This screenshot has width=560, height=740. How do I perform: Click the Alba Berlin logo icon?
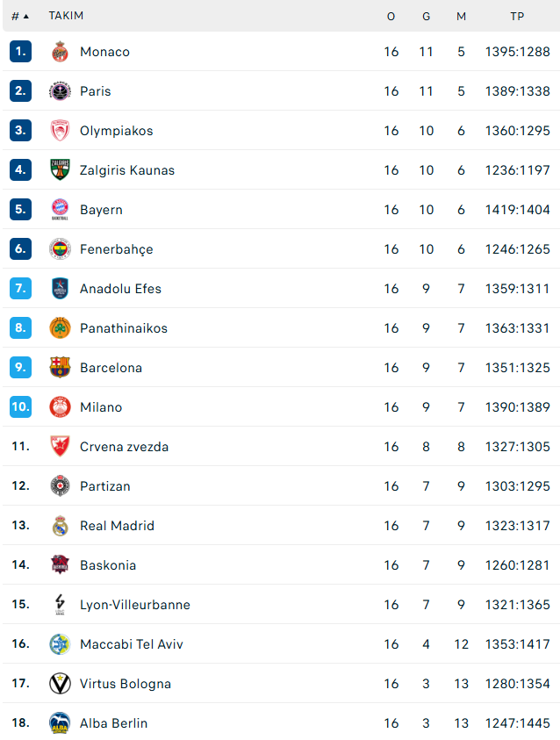60,723
